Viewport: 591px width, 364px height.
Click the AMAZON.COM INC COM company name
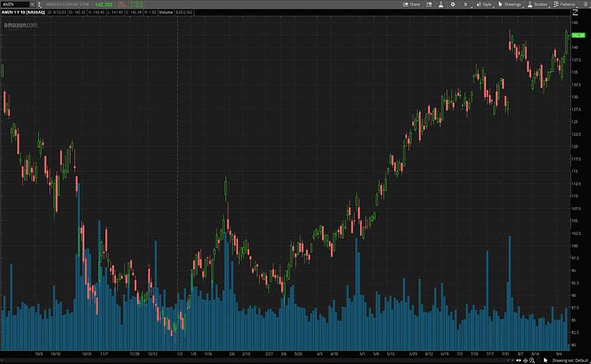tap(67, 5)
